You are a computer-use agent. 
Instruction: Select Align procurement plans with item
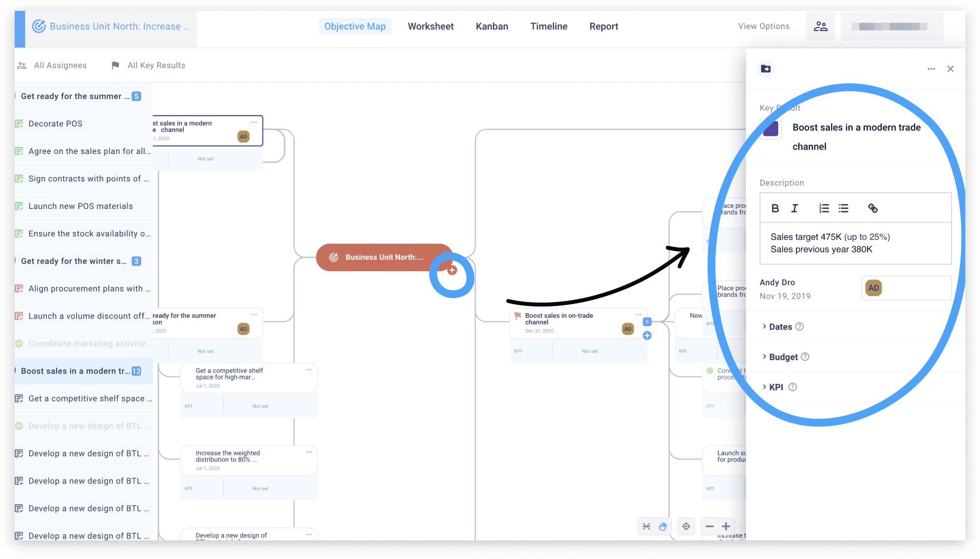pos(84,289)
